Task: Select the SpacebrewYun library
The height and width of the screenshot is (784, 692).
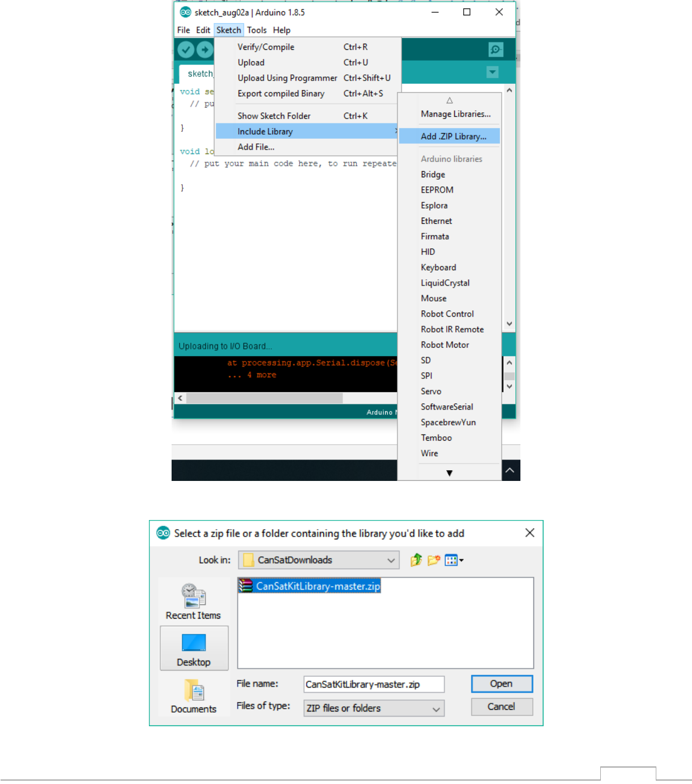Action: pos(450,423)
